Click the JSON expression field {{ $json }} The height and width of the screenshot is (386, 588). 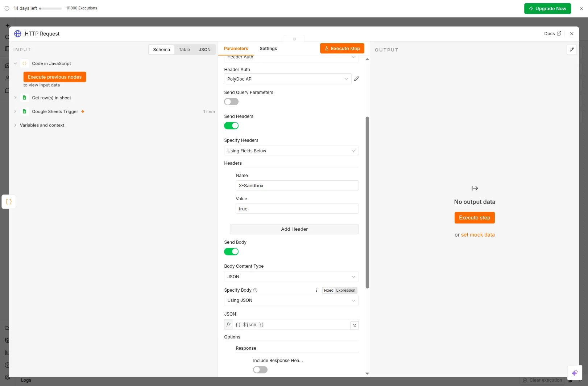[x=291, y=325]
